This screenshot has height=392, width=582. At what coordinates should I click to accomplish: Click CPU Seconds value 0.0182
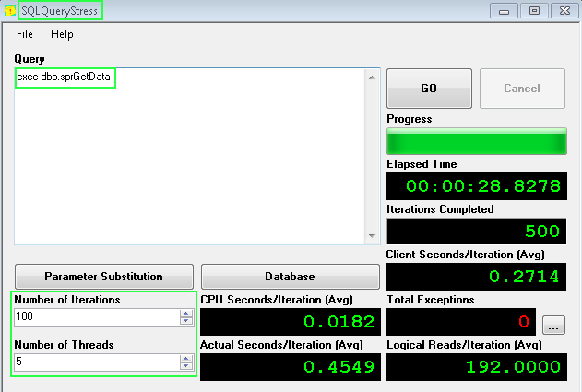coord(339,322)
